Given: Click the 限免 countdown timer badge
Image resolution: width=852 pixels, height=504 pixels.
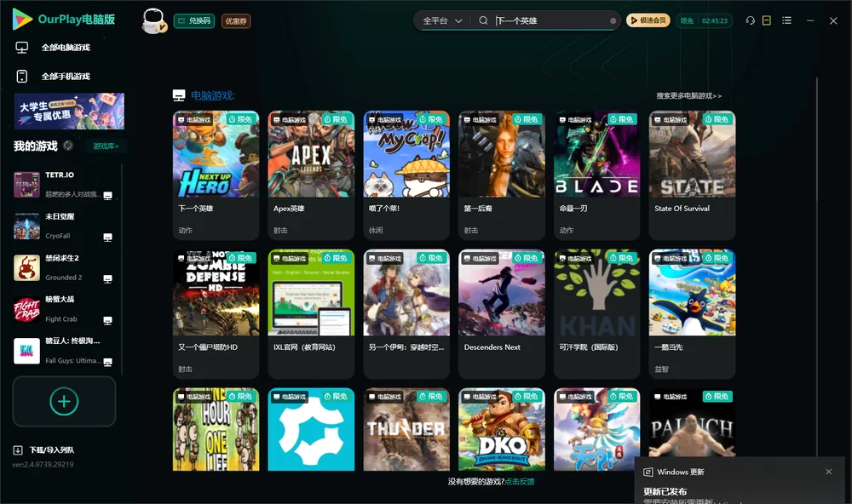Looking at the screenshot, I should (x=705, y=20).
